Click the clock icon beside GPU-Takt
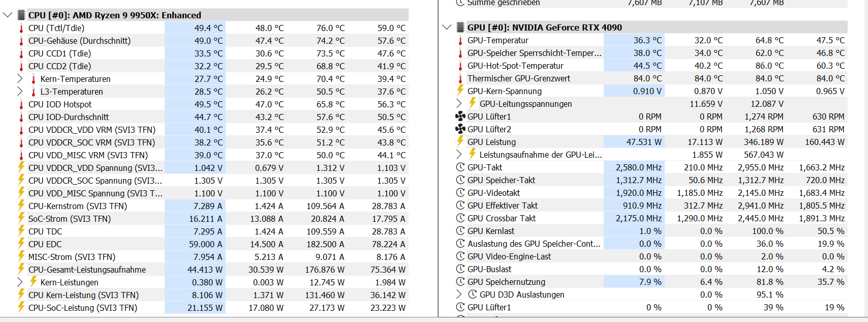Screen dimensions: 868x322 460,167
